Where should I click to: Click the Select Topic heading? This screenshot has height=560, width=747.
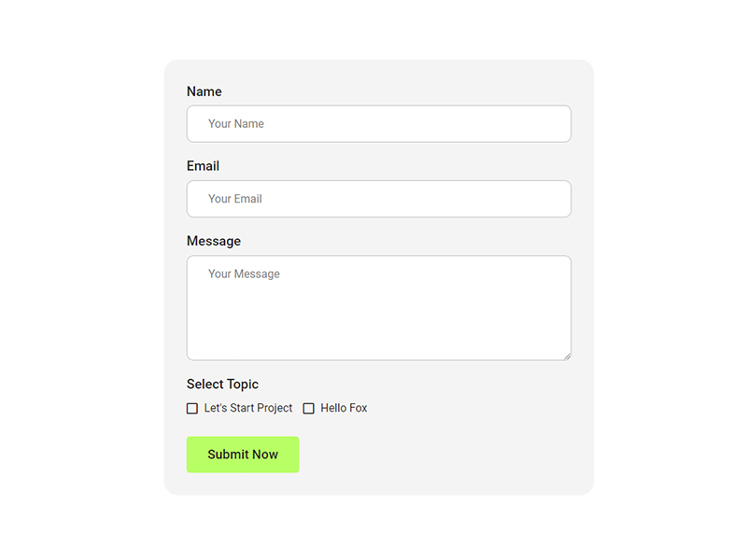(222, 384)
